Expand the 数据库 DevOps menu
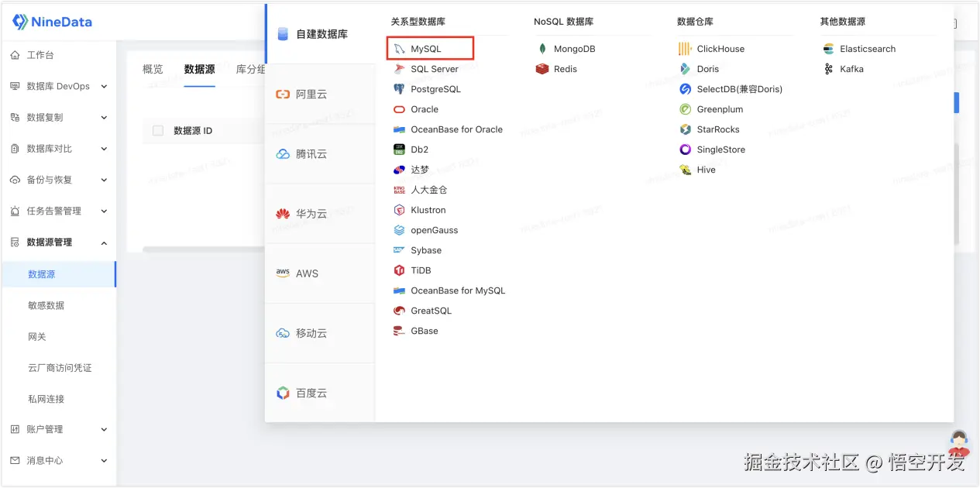The height and width of the screenshot is (488, 980). coord(59,87)
